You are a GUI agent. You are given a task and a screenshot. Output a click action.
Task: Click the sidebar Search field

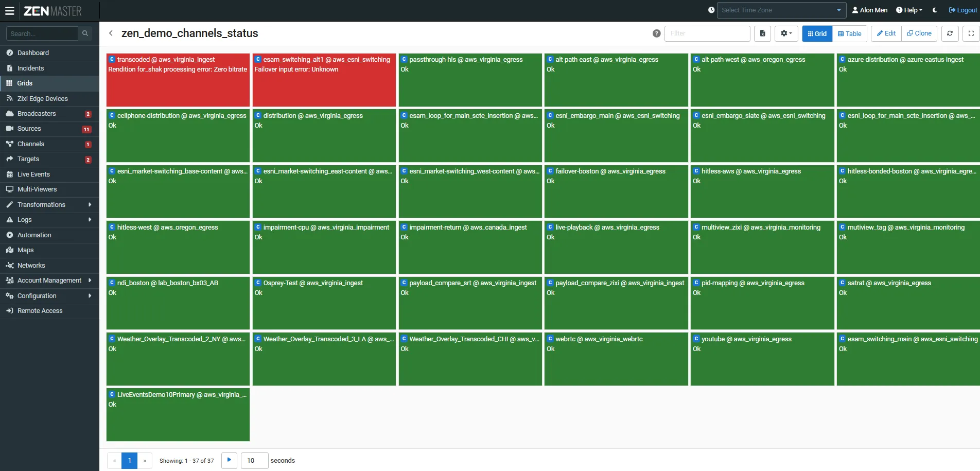click(x=42, y=33)
